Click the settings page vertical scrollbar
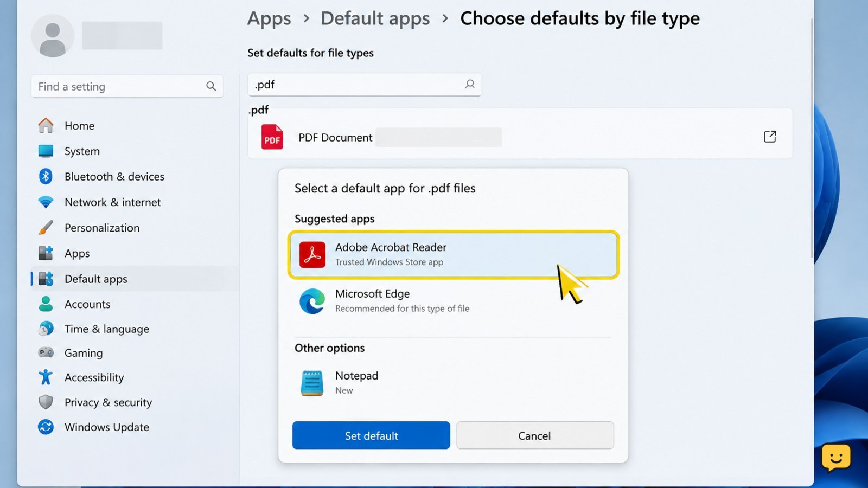 (x=812, y=138)
